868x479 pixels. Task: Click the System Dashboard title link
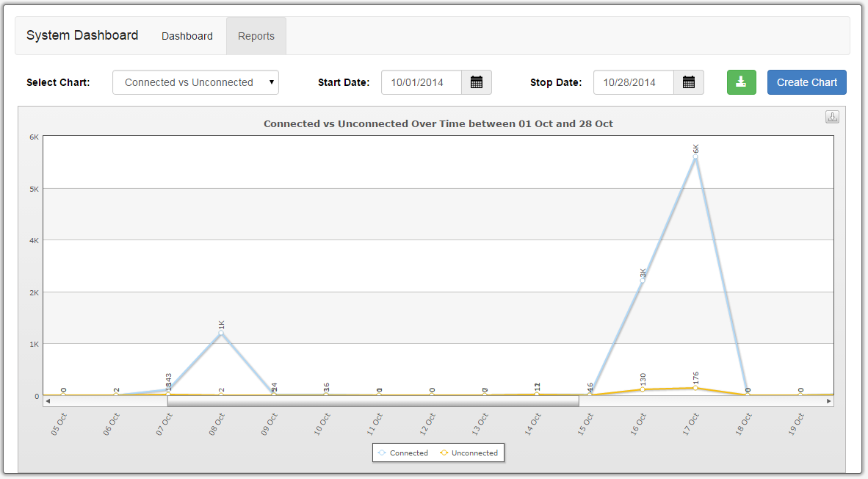pos(82,35)
